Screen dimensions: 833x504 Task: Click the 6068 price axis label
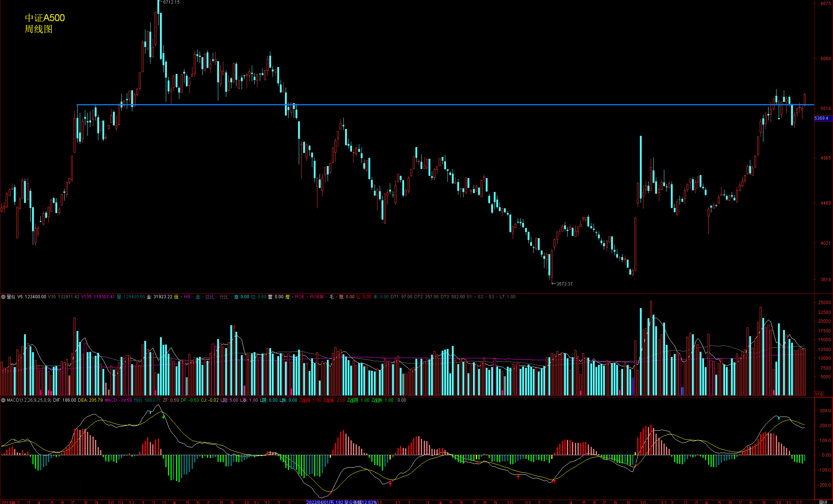825,59
